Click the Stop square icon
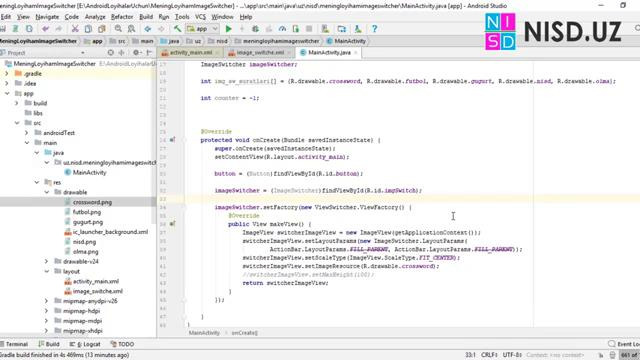This screenshot has width=640, height=360. point(309,29)
